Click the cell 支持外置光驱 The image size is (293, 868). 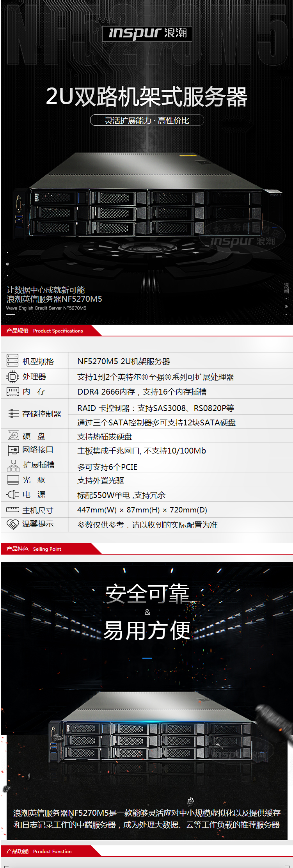(101, 480)
